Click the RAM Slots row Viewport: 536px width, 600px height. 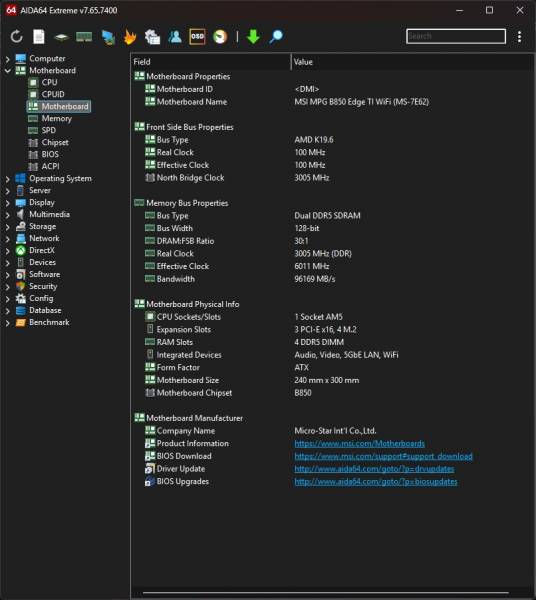[332, 342]
